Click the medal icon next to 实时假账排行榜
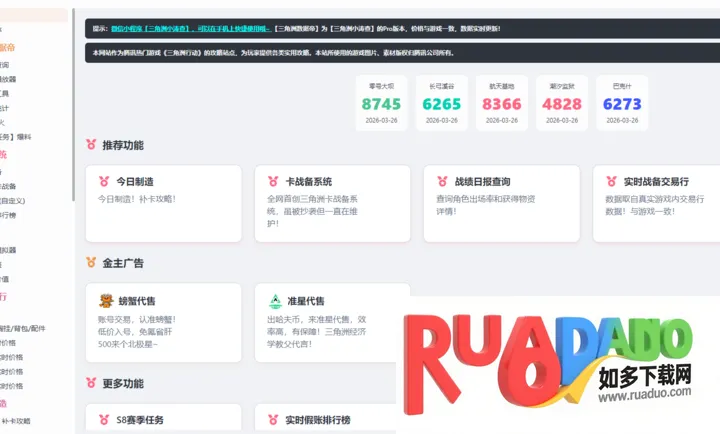The width and height of the screenshot is (720, 434). (x=272, y=419)
